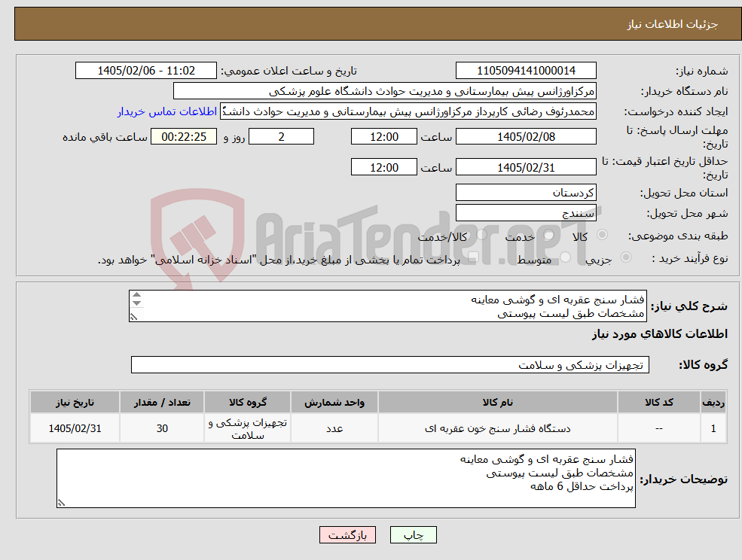The image size is (742, 560).
Task: Click the توضیحات خریدار text area
Action: 346,478
